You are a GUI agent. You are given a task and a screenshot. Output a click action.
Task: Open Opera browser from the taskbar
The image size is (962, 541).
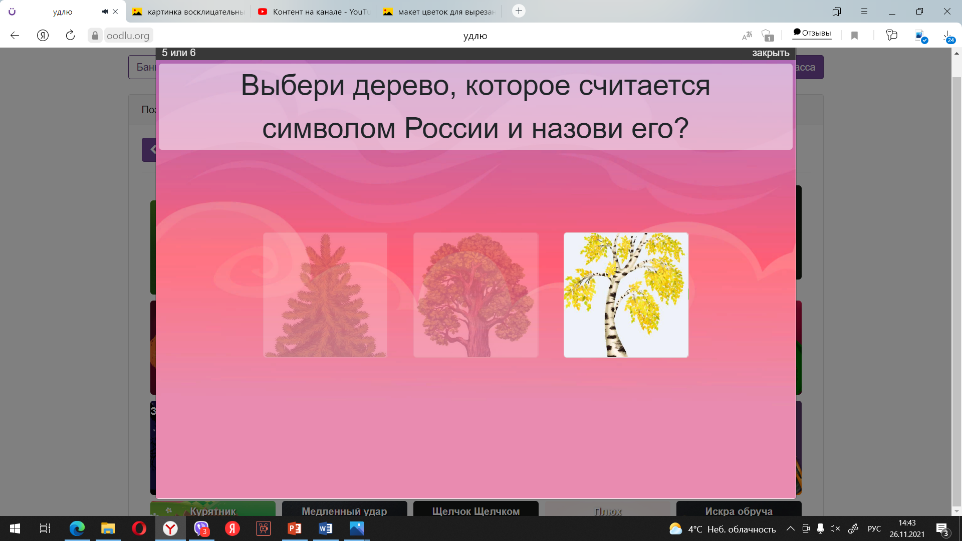tap(139, 528)
